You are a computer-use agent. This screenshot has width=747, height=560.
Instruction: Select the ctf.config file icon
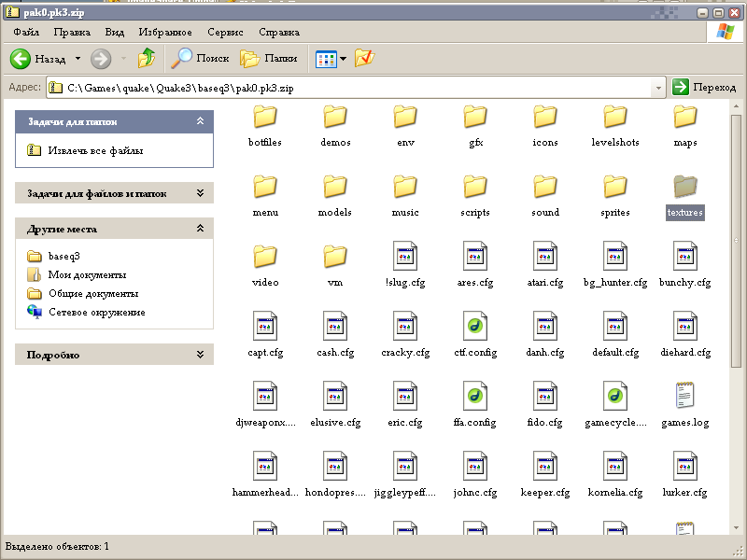475,326
